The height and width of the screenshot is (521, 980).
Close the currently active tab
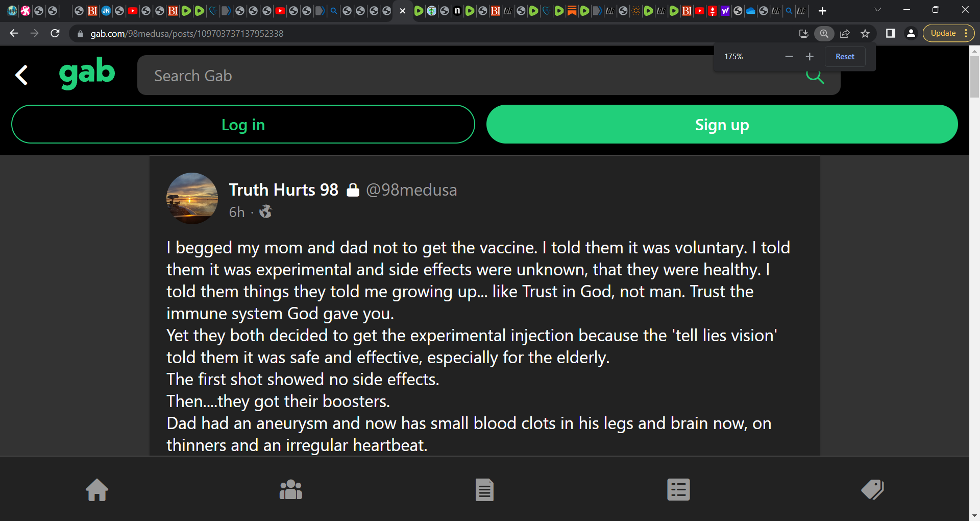point(403,11)
